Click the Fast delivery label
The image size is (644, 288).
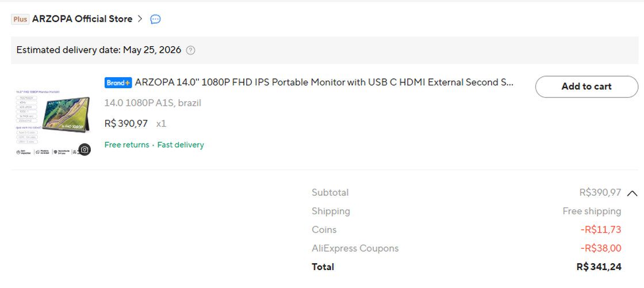pyautogui.click(x=181, y=145)
